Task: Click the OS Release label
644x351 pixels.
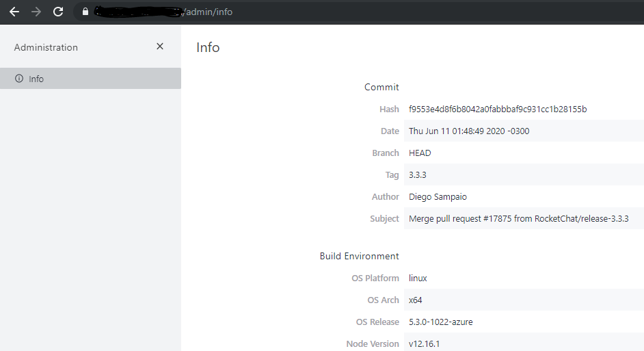Action: (x=377, y=322)
